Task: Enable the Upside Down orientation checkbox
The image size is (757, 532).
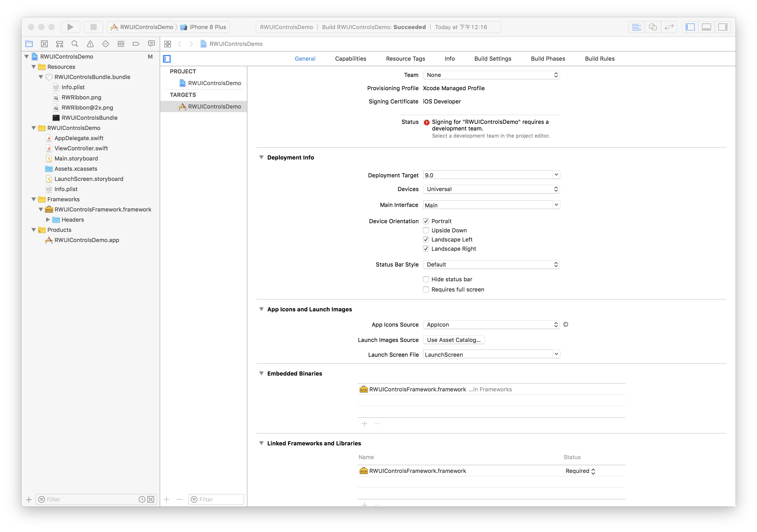Action: pyautogui.click(x=426, y=230)
